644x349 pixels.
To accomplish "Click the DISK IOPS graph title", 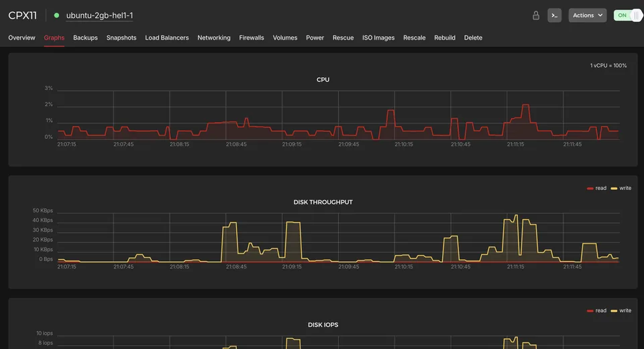I will (323, 325).
